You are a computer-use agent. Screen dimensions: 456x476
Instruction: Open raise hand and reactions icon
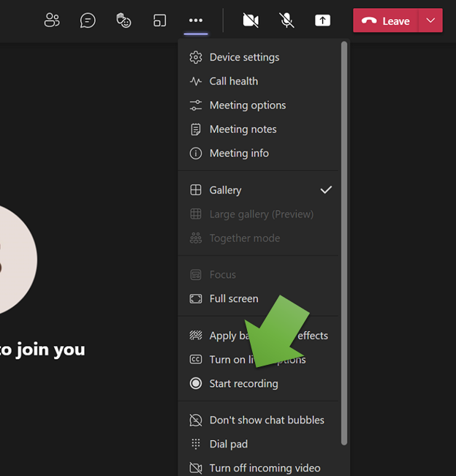click(x=123, y=20)
